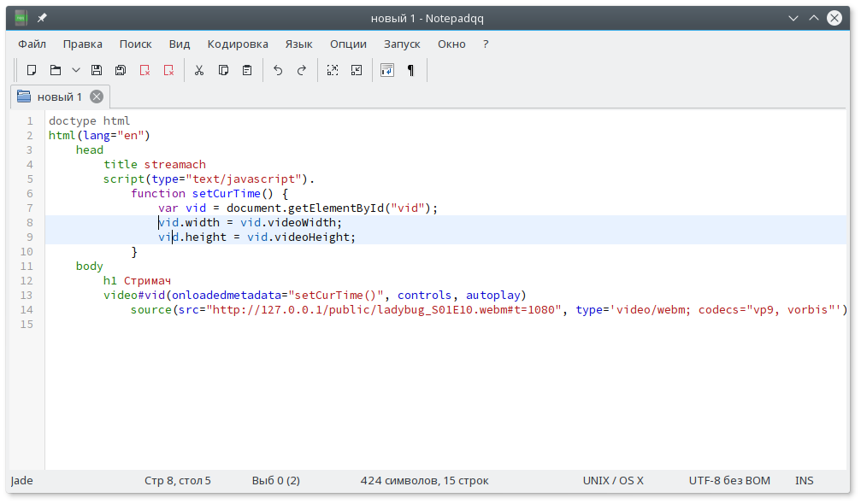Open the Правка menu
The height and width of the screenshot is (504, 861).
coord(82,44)
